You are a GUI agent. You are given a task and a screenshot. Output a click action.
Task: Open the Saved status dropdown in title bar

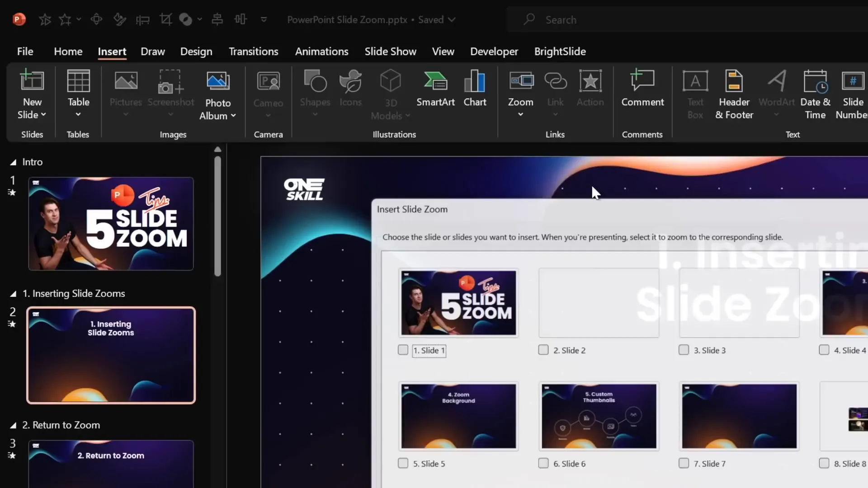[x=452, y=20]
